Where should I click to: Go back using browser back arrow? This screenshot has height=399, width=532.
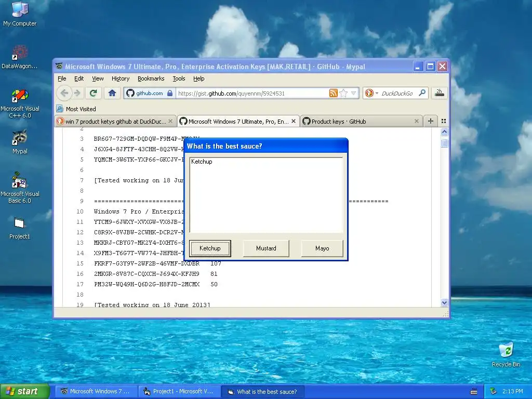(64, 93)
